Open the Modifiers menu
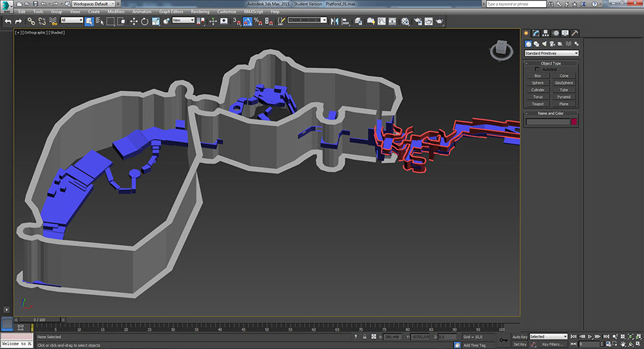 [x=116, y=12]
